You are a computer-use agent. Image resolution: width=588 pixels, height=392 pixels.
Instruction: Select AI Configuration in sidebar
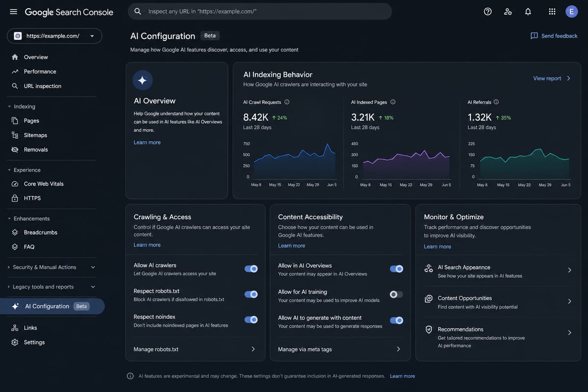(52, 306)
